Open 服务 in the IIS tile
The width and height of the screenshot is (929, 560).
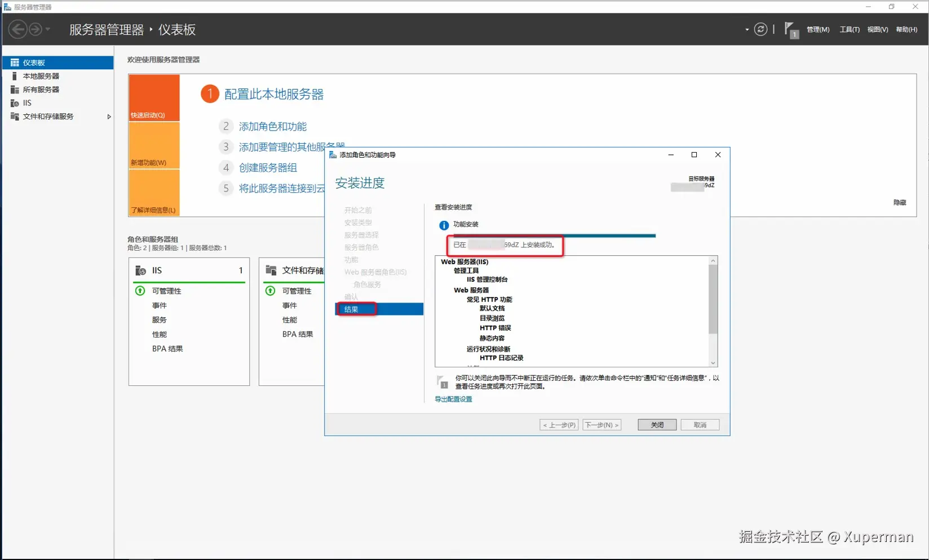coord(160,320)
